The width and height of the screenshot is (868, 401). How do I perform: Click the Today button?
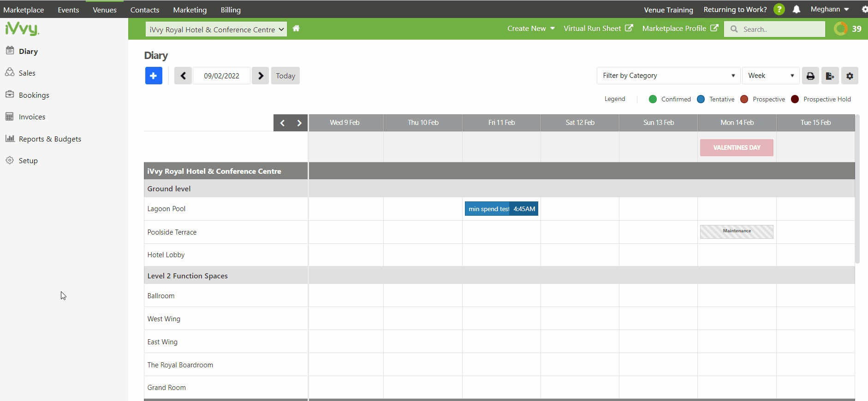coord(285,76)
